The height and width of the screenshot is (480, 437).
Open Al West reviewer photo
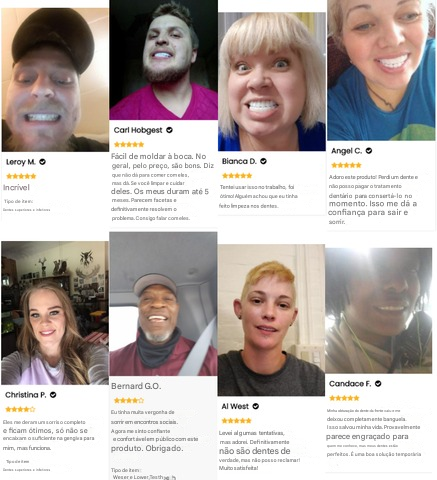coord(271,320)
